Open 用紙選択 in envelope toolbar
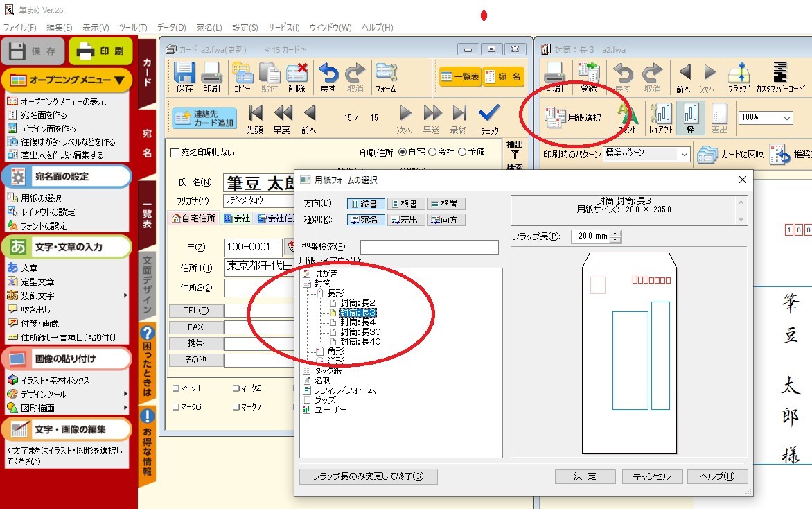812x509 pixels. pos(573,118)
